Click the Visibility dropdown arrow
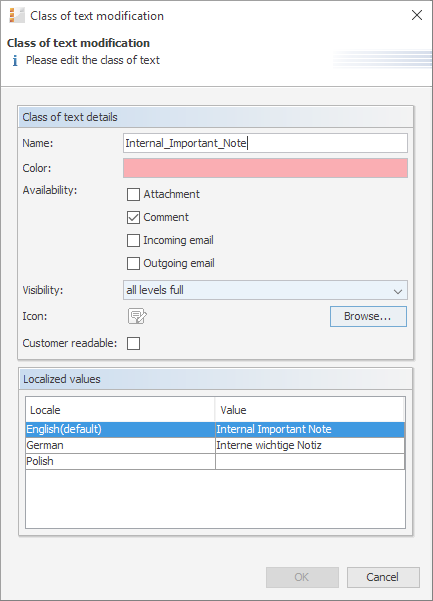Viewport: 433px width, 601px height. (398, 291)
